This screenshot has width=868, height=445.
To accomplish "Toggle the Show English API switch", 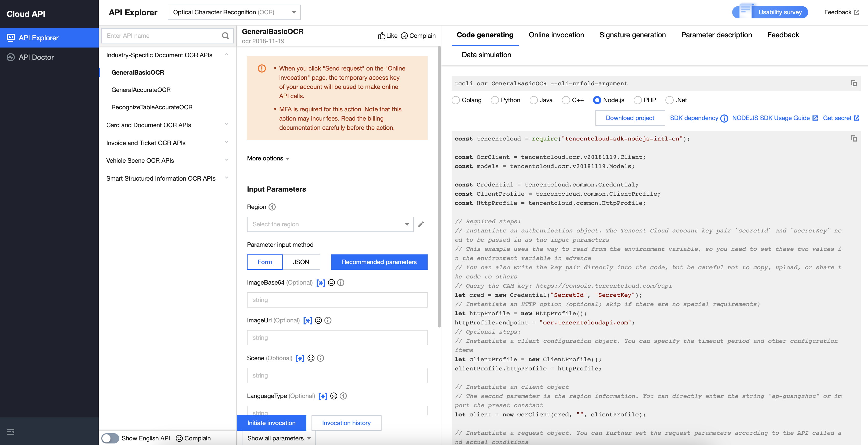I will tap(110, 438).
